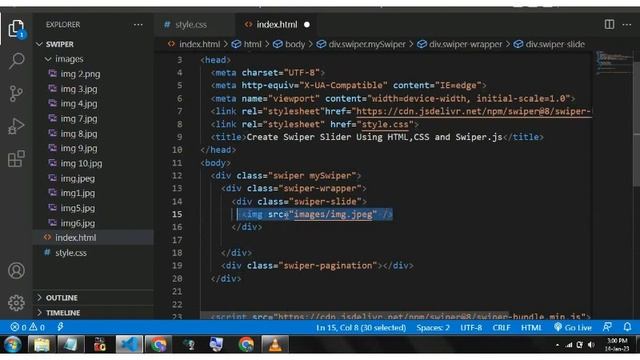Select style.css in explorer tree
The height and width of the screenshot is (360, 640).
point(71,253)
